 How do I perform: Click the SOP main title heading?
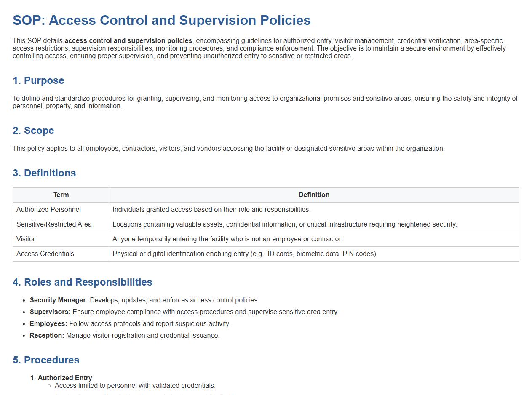[x=162, y=20]
